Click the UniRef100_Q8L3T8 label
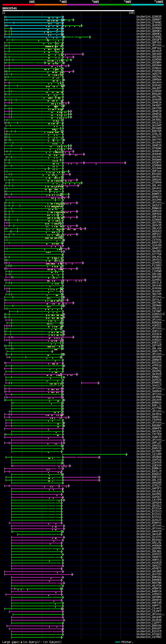 tap(149, 480)
